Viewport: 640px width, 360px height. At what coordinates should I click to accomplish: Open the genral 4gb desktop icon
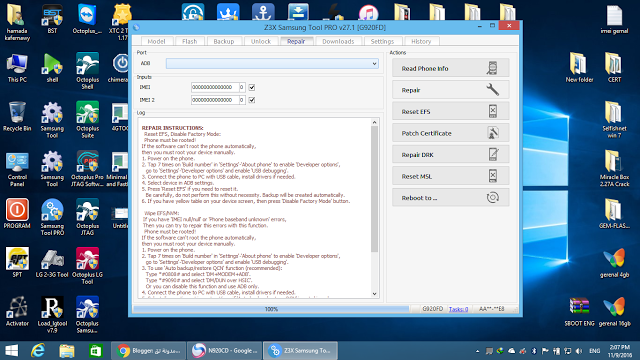614,262
